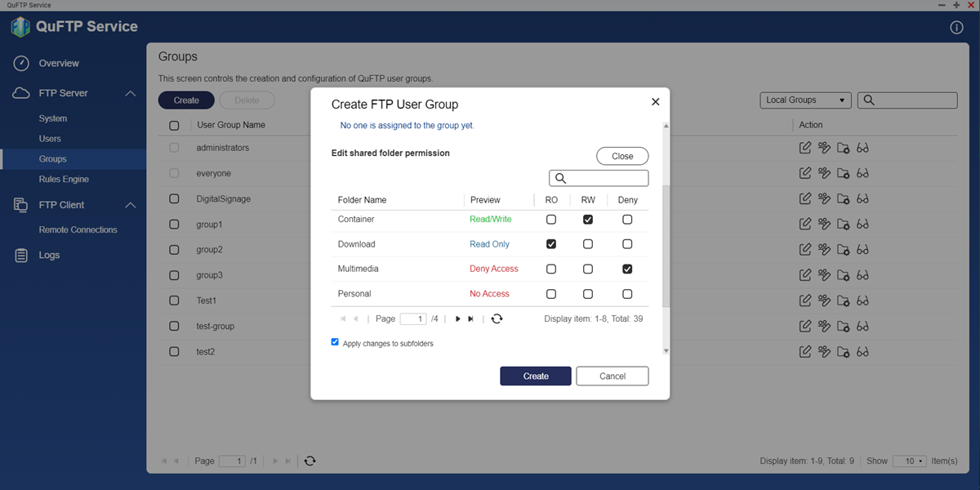
Task: Uncheck Deny checkbox for Multimedia folder
Action: point(627,269)
